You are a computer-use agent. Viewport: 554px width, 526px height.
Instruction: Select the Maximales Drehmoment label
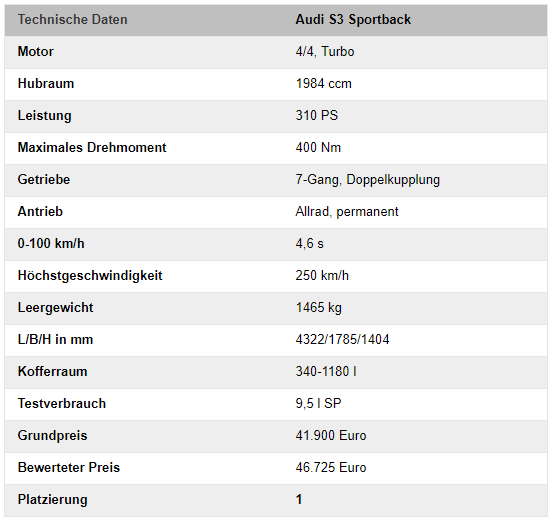(92, 148)
